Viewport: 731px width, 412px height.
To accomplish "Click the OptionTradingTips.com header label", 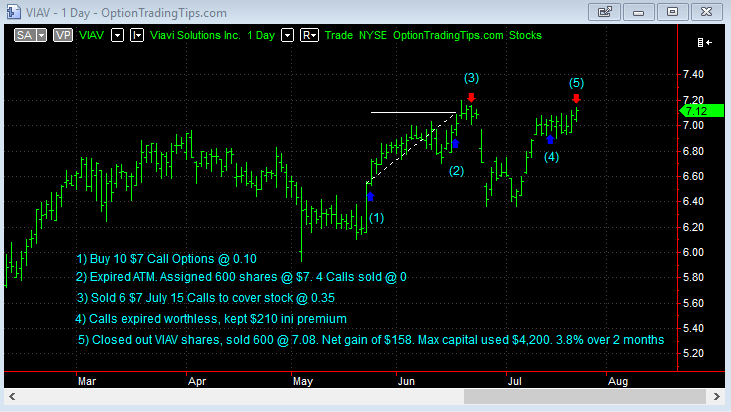I will (x=448, y=35).
